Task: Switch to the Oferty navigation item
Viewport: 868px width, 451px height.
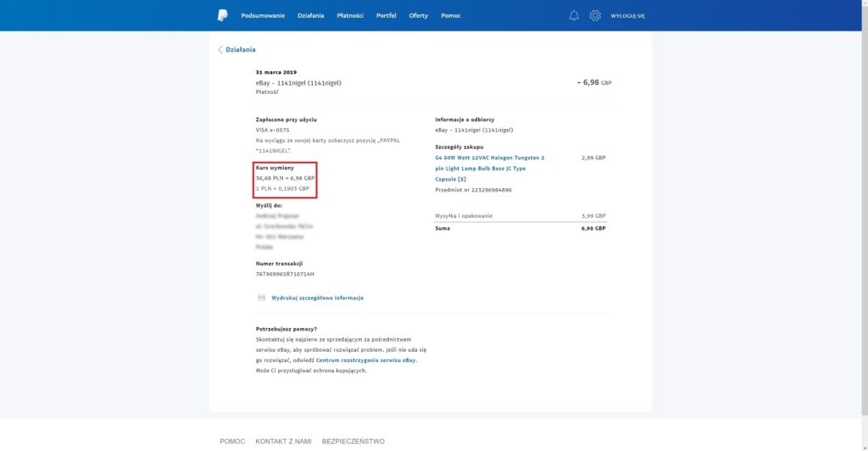Action: point(419,15)
